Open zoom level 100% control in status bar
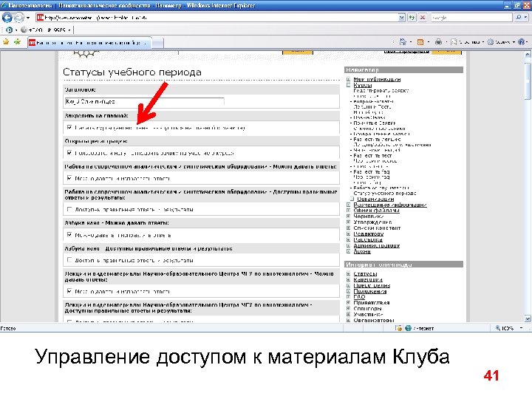The width and height of the screenshot is (532, 399). point(508,328)
